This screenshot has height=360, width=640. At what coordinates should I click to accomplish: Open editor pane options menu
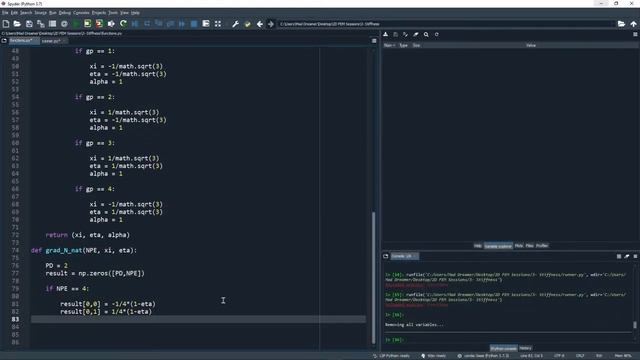click(374, 41)
